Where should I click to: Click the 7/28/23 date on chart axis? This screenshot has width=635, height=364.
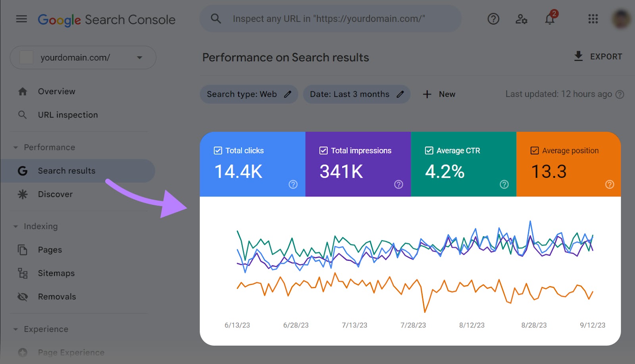click(x=413, y=325)
